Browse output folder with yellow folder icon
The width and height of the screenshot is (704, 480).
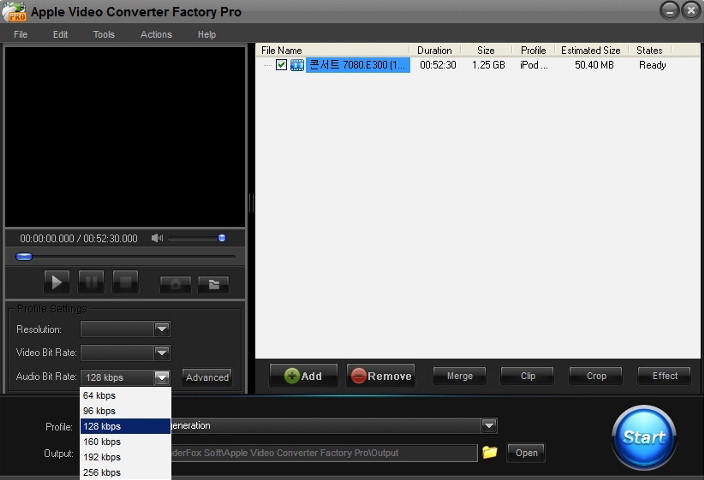click(490, 452)
